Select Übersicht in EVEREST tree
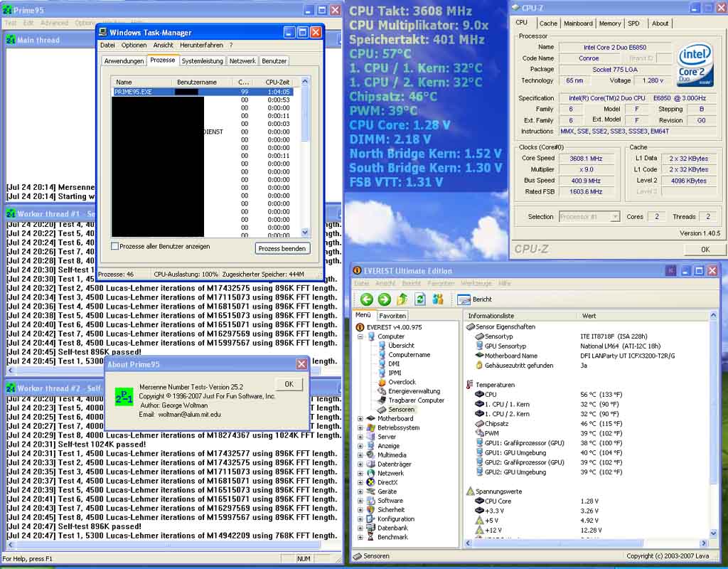728x569 pixels. 401,346
